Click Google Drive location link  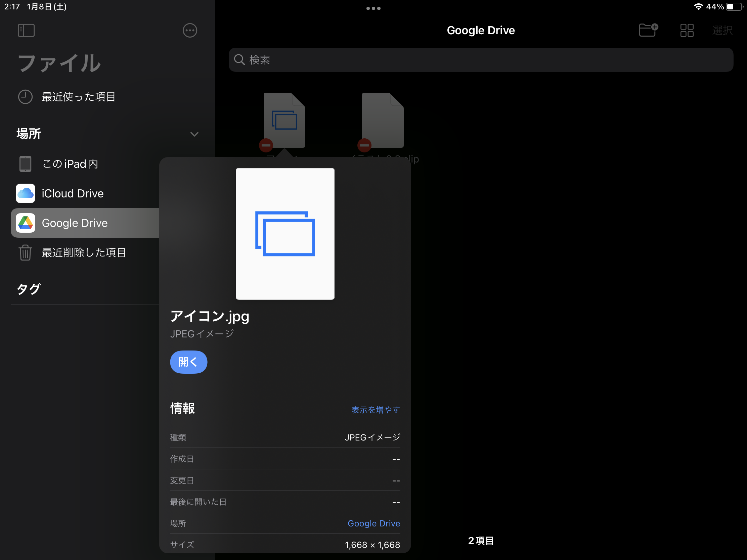pos(373,523)
